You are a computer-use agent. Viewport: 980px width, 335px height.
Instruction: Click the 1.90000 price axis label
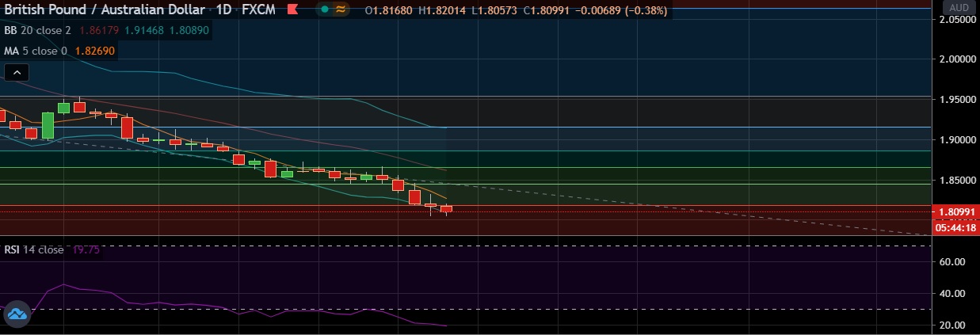[x=958, y=140]
